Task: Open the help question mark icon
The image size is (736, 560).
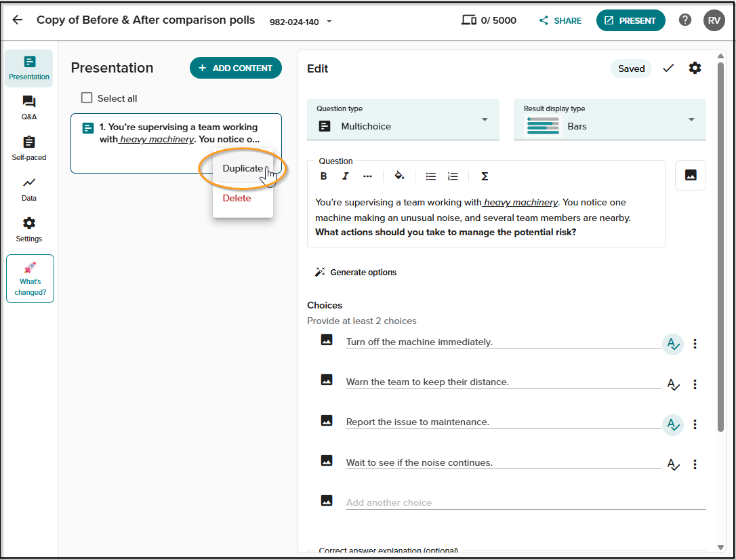Action: tap(685, 20)
